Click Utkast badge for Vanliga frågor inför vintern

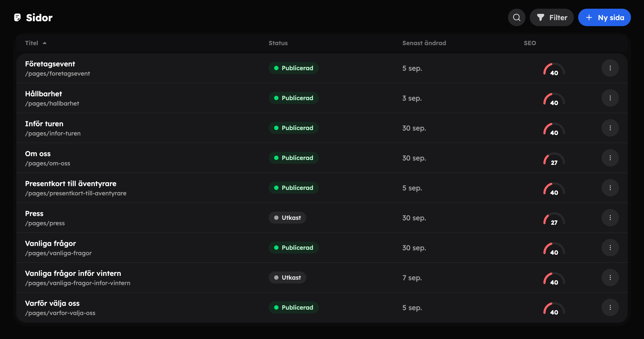(287, 278)
